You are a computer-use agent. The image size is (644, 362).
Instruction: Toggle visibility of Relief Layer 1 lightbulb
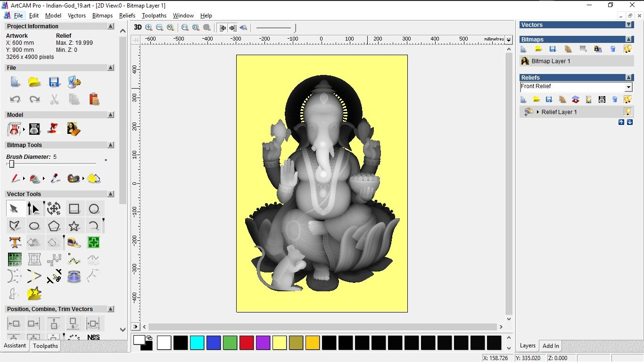tap(629, 112)
